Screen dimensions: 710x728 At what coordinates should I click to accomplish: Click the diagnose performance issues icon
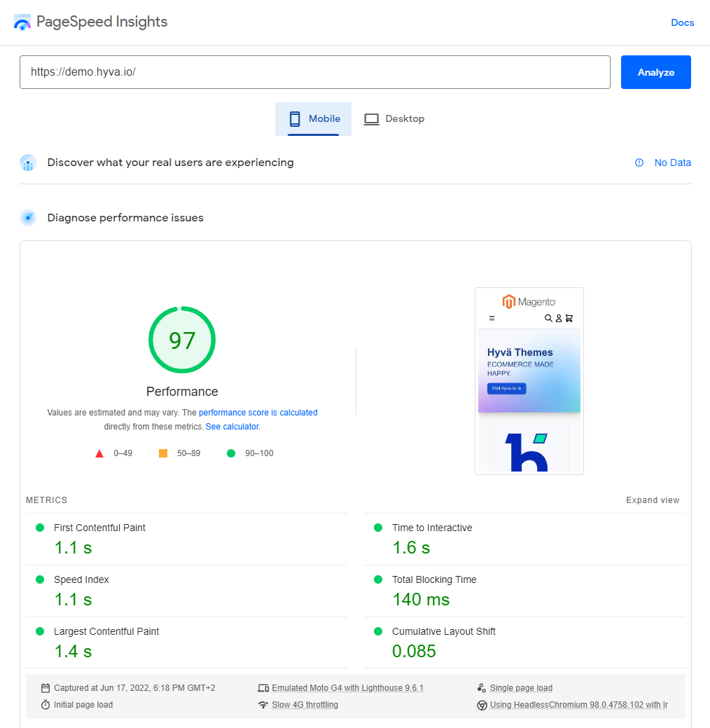[28, 218]
